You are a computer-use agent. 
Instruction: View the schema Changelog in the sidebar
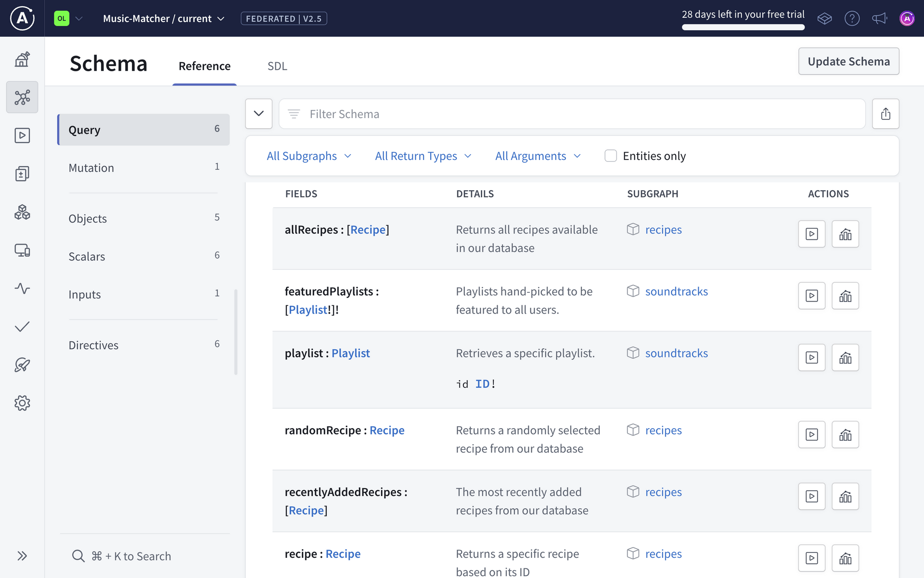click(22, 173)
